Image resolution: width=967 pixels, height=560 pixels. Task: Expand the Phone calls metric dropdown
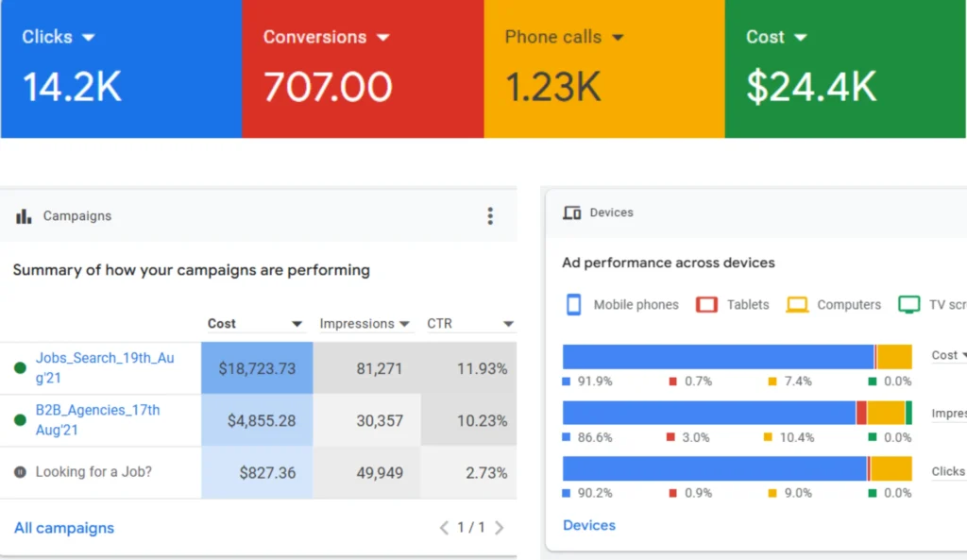[x=618, y=38]
